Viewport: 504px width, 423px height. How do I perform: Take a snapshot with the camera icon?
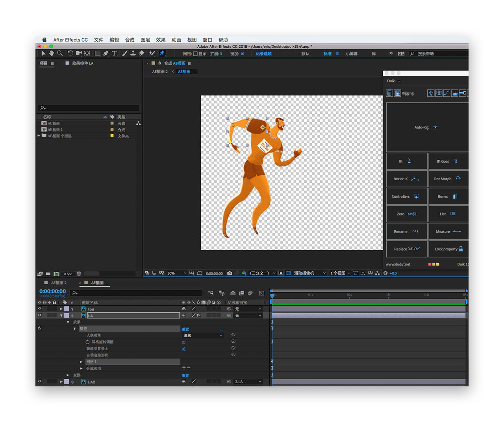coord(230,273)
